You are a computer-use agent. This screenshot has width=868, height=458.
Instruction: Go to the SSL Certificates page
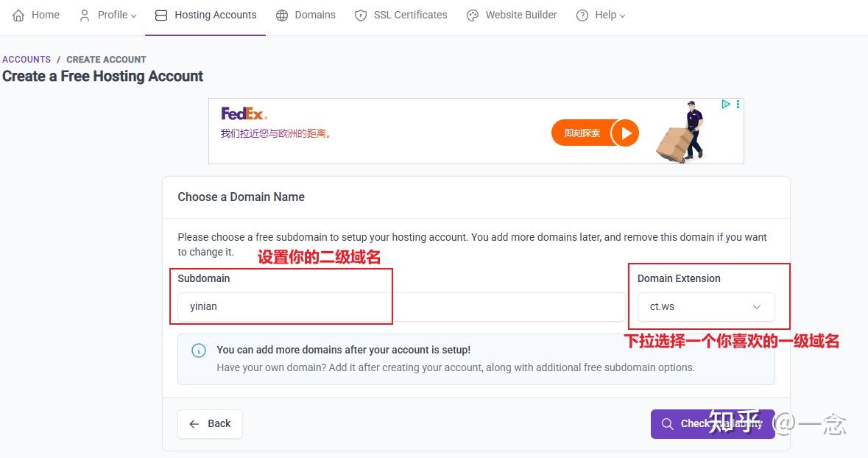[410, 15]
